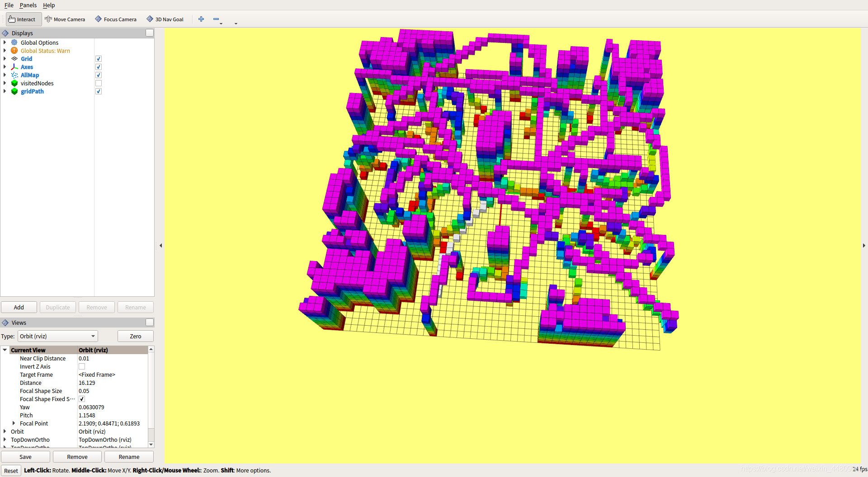Click the Zero view button
The image size is (868, 477).
[x=136, y=336]
